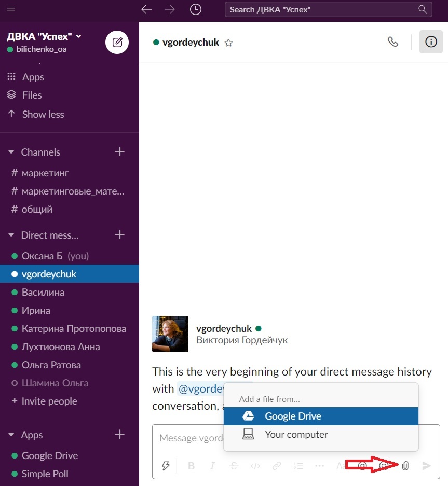Screen dimensions: 448x486
Task: Open the shortcuts lightning bolt
Action: [x=166, y=466]
